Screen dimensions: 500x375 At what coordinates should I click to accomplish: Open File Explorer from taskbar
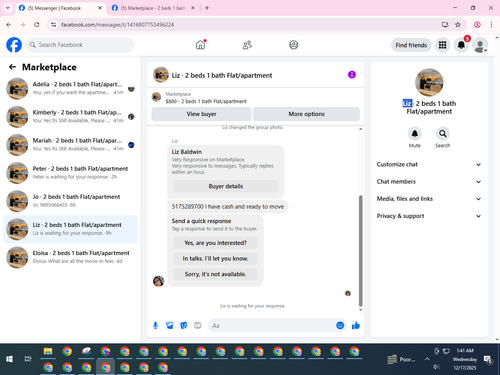48,351
